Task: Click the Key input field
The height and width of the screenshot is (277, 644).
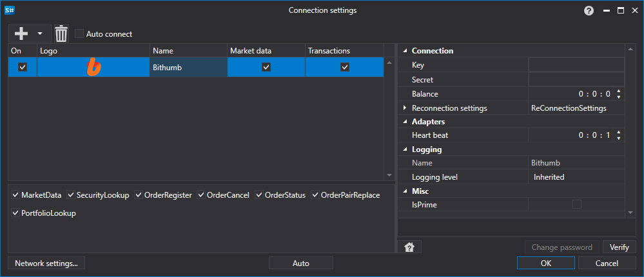Action: pyautogui.click(x=576, y=65)
